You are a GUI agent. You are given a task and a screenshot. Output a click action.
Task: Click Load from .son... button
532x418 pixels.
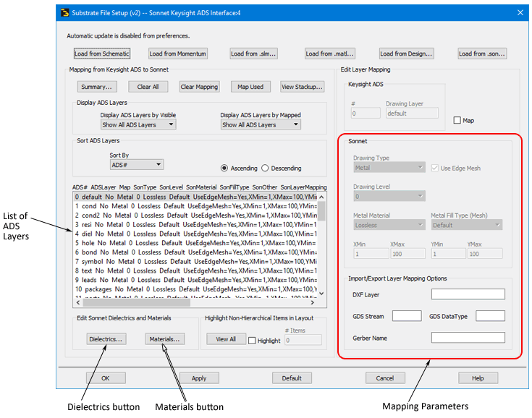[x=482, y=54]
